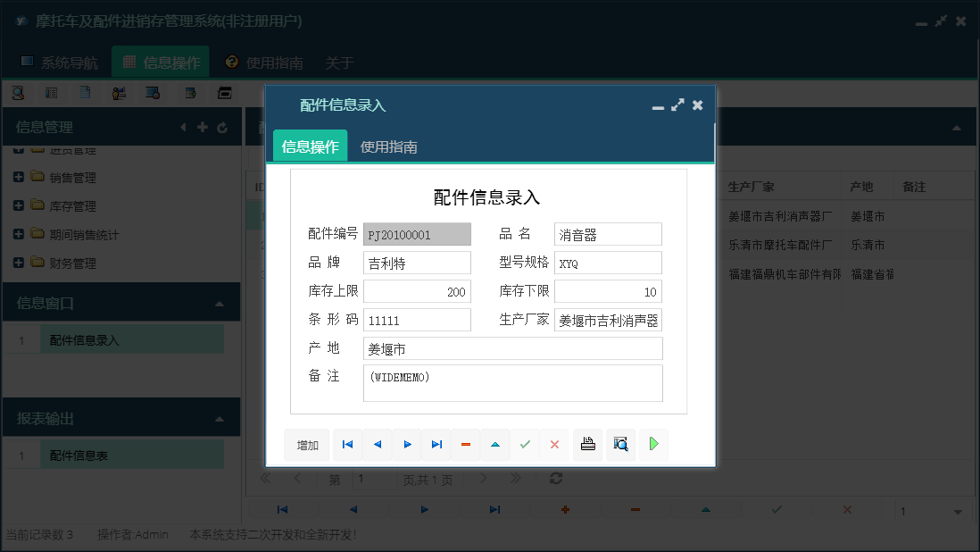
Task: Click the green run arrow in the dialog
Action: click(654, 444)
